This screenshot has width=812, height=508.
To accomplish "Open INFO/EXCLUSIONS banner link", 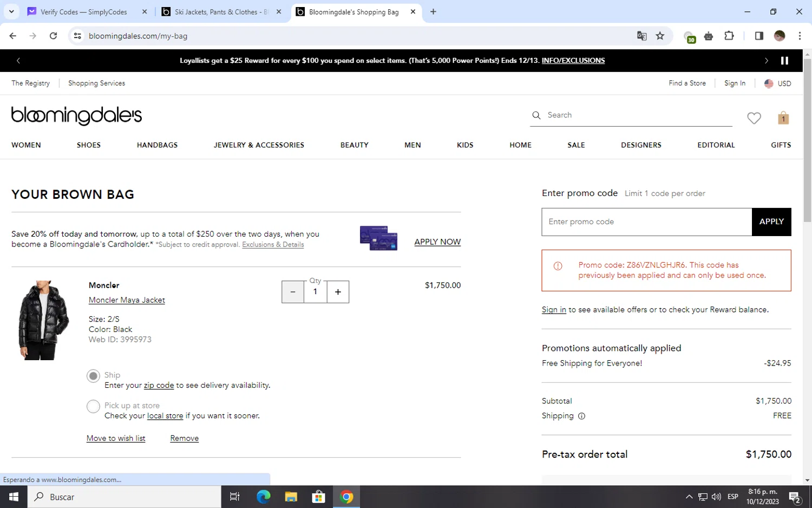I will pos(573,61).
